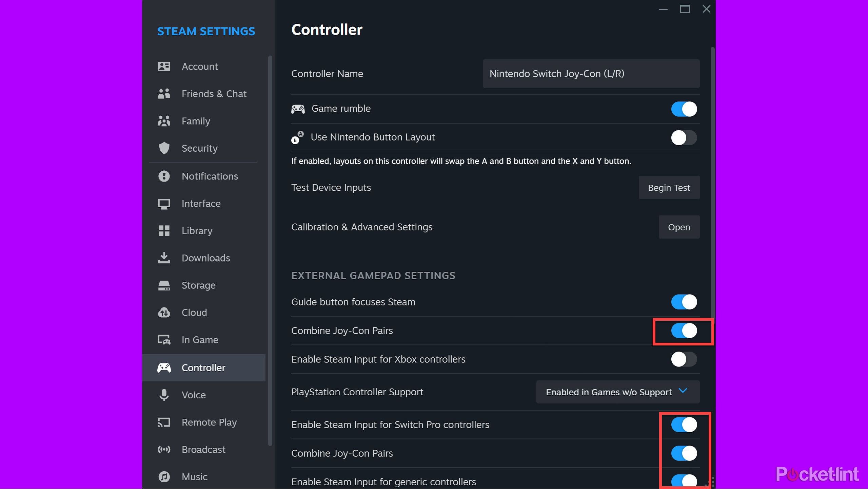Click the Security settings icon
This screenshot has width=868, height=489.
tap(164, 148)
